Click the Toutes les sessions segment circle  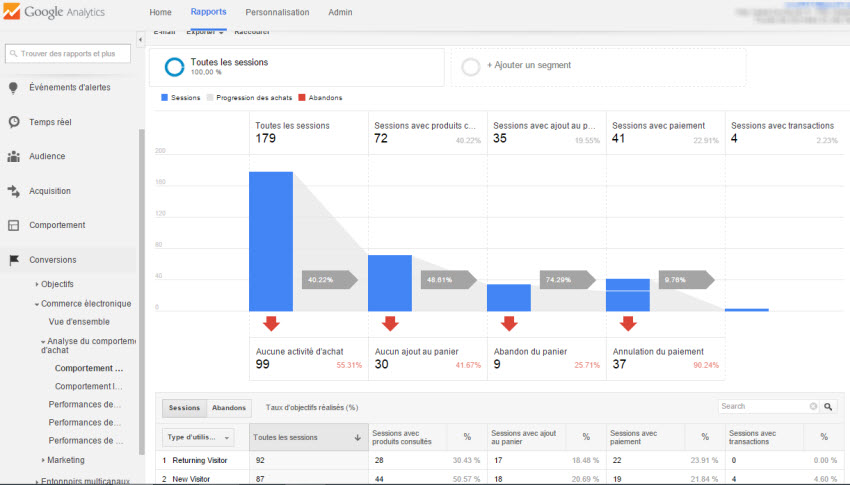pos(175,67)
